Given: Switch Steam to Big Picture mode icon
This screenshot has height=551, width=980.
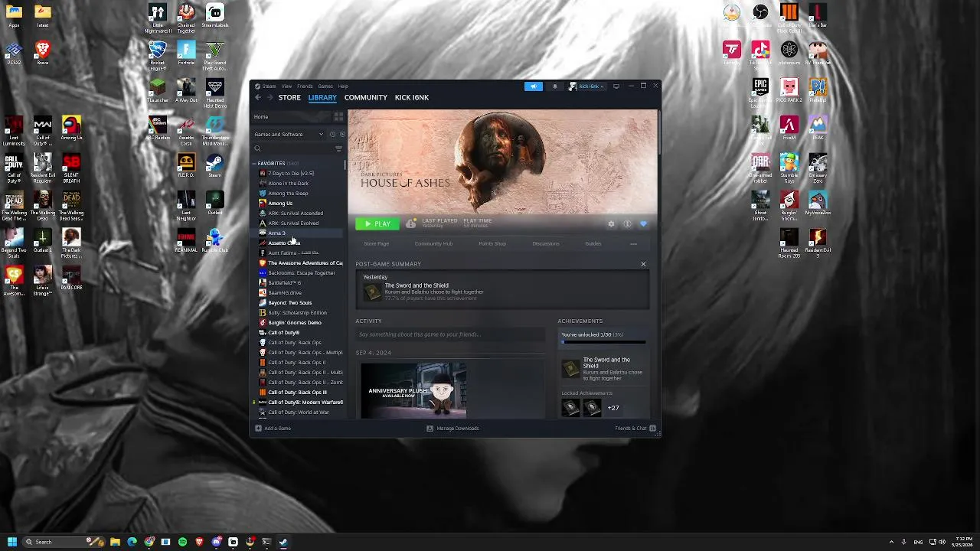Looking at the screenshot, I should click(616, 86).
